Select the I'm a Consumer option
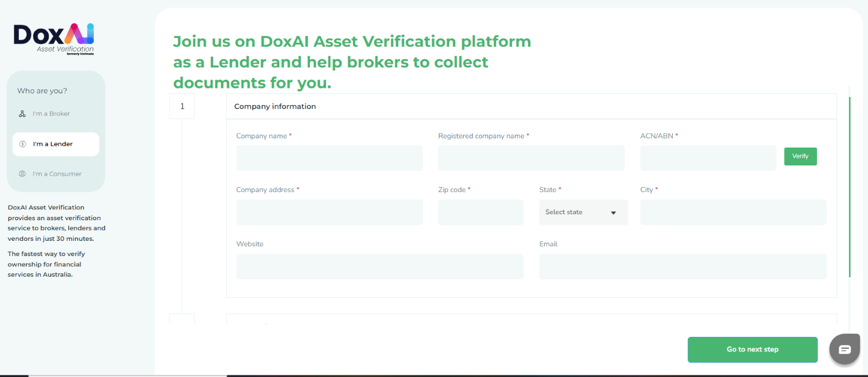868x377 pixels. click(57, 174)
